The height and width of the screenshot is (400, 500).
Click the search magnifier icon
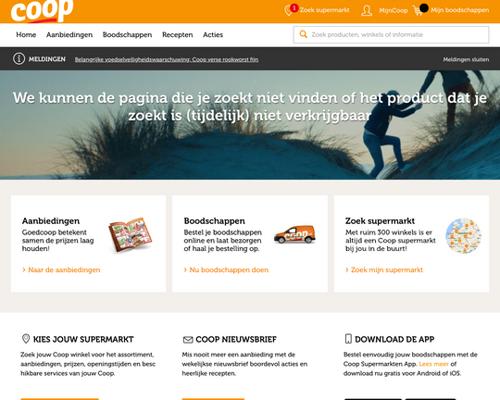point(303,34)
